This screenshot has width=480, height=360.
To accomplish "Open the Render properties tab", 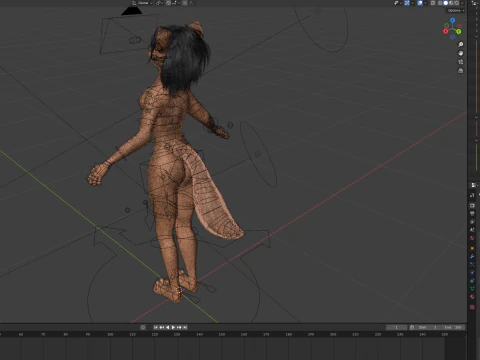I will pos(472,206).
